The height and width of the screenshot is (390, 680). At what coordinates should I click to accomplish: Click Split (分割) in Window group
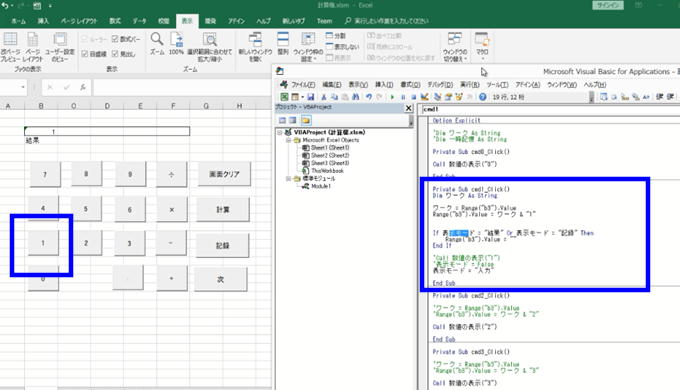tap(336, 36)
